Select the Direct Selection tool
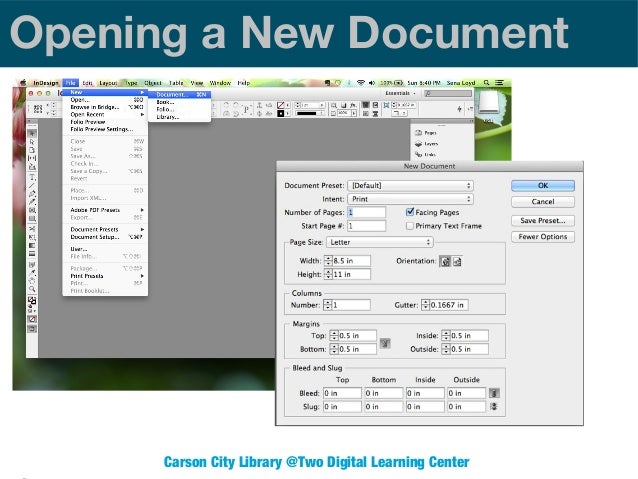638x479 pixels. tap(32, 142)
